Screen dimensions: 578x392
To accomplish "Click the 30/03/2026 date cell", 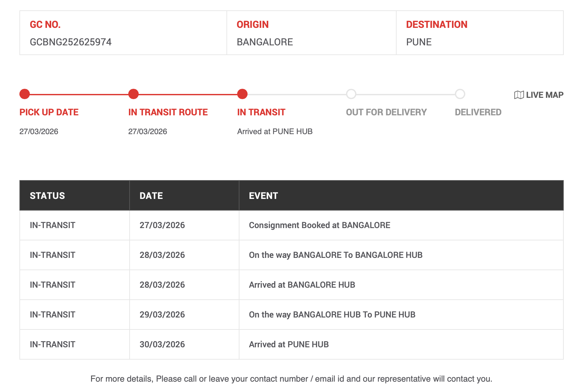I will [x=162, y=344].
